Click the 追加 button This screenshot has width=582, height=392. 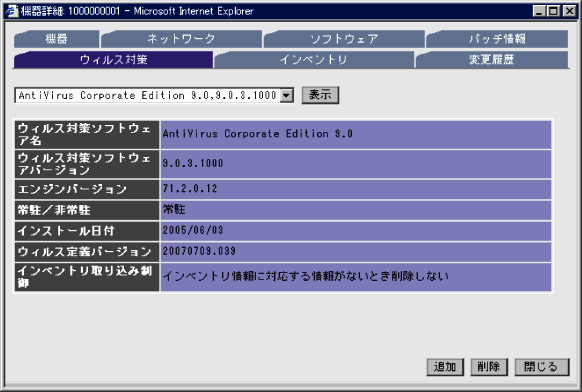point(445,367)
